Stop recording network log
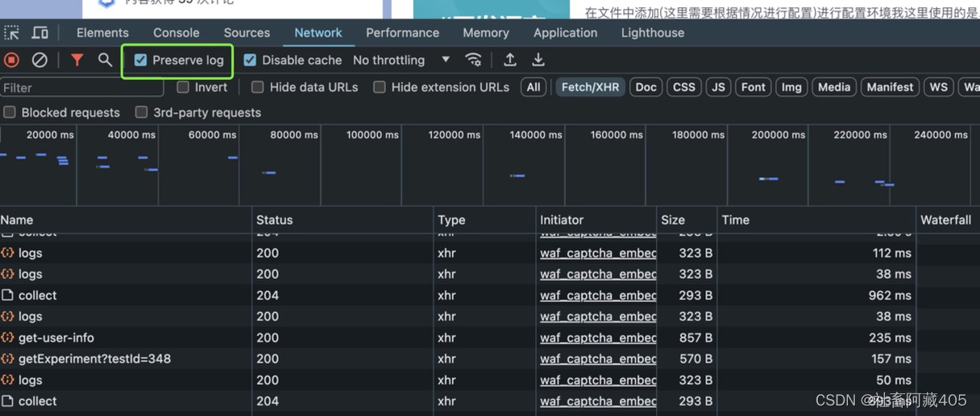Image resolution: width=980 pixels, height=416 pixels. [x=12, y=60]
